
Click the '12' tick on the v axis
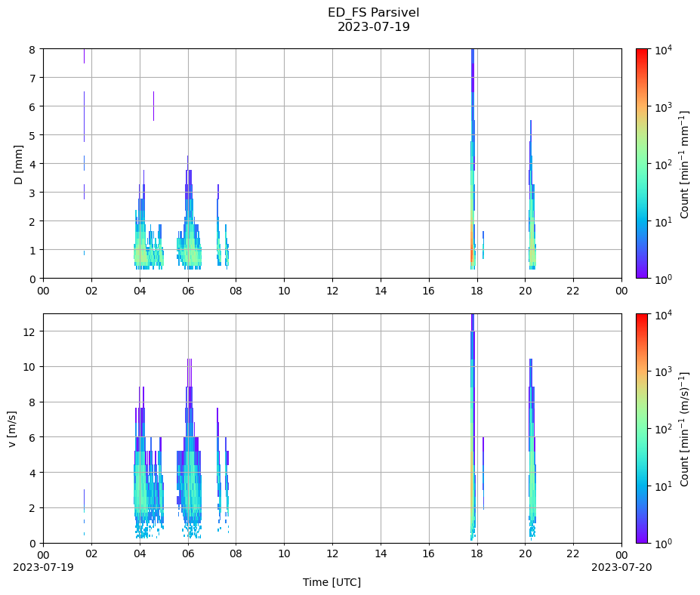coord(29,331)
